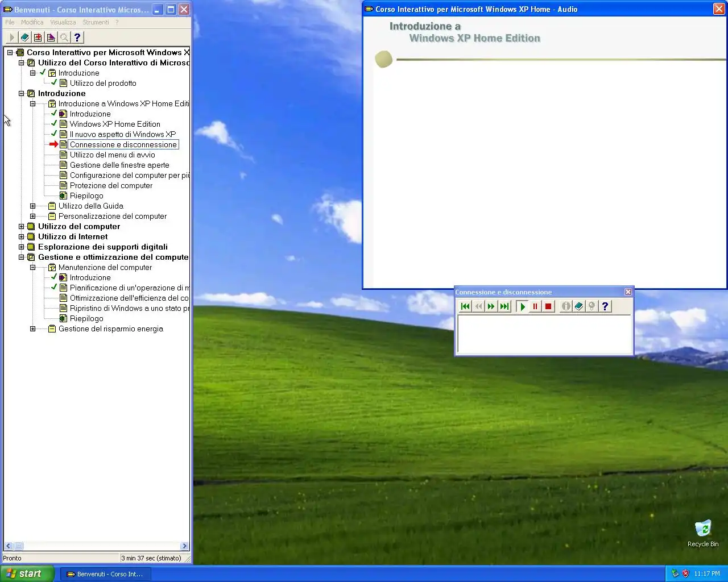
Task: Jump to first step in playback panel
Action: pyautogui.click(x=465, y=306)
